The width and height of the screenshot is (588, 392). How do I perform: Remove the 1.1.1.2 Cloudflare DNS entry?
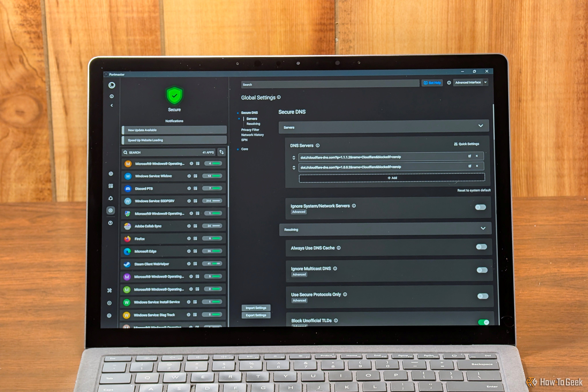click(477, 156)
